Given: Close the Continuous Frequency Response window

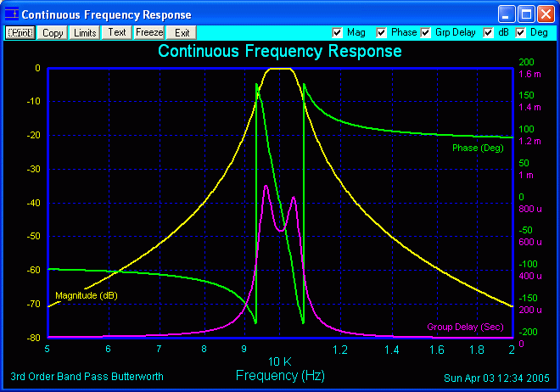Looking at the screenshot, I should [545, 14].
